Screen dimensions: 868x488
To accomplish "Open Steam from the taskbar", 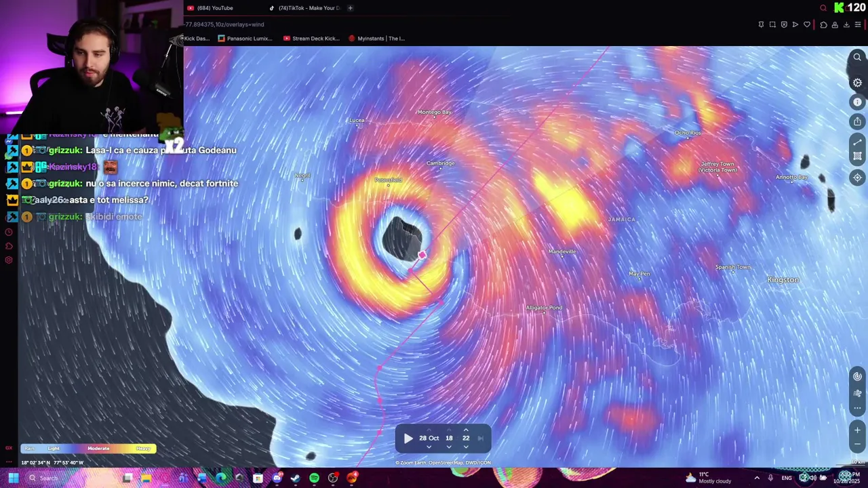I will (x=296, y=479).
